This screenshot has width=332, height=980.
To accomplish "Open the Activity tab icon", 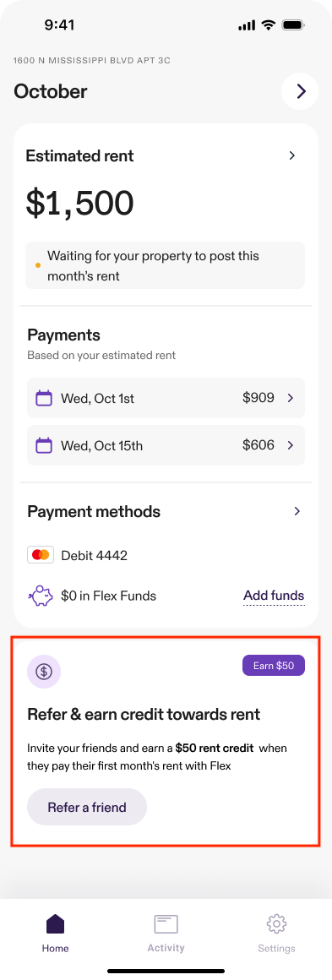I will tap(166, 924).
